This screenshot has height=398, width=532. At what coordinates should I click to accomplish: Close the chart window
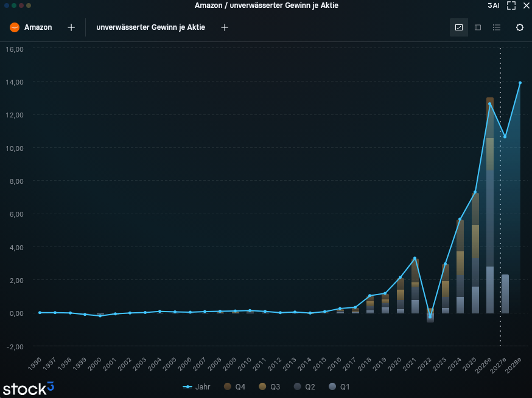(527, 5)
